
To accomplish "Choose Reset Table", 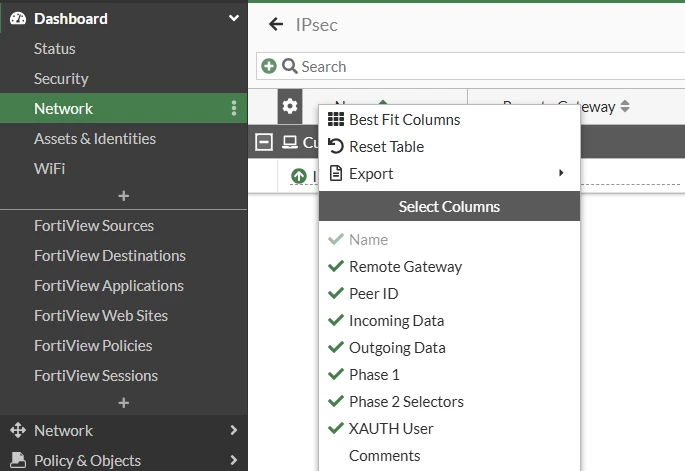I will click(450, 147).
